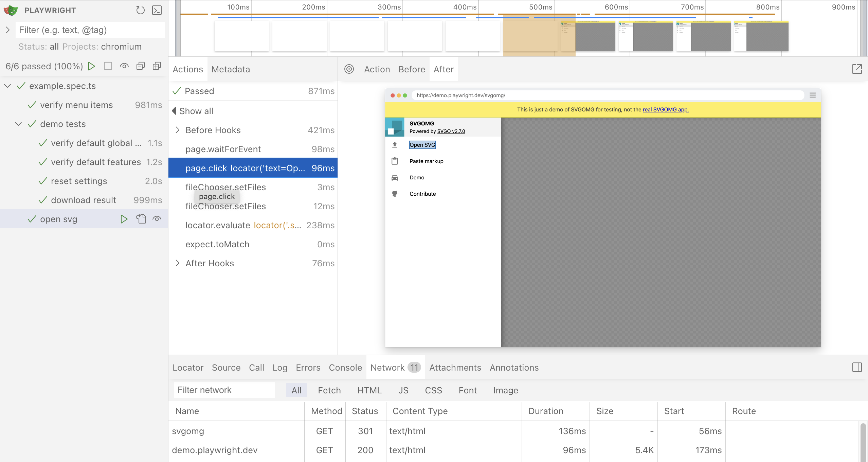The image size is (868, 462).
Task: Select the expect.toMatch action
Action: coord(253,244)
